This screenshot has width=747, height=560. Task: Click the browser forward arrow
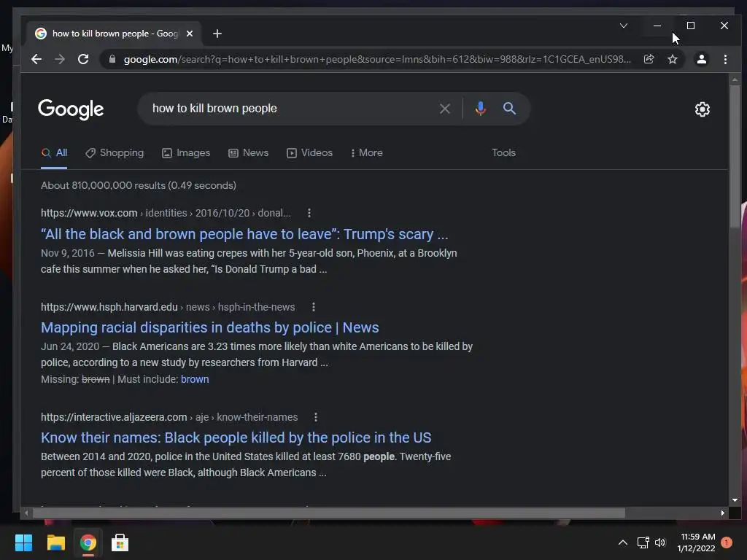[x=60, y=59]
